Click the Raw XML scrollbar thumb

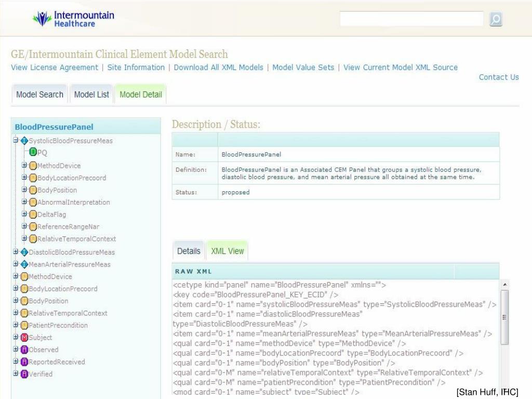tap(504, 317)
